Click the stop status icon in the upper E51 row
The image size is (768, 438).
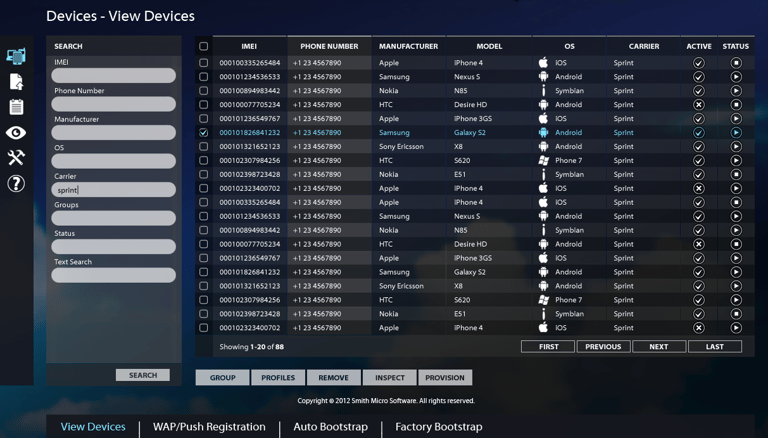pos(736,174)
